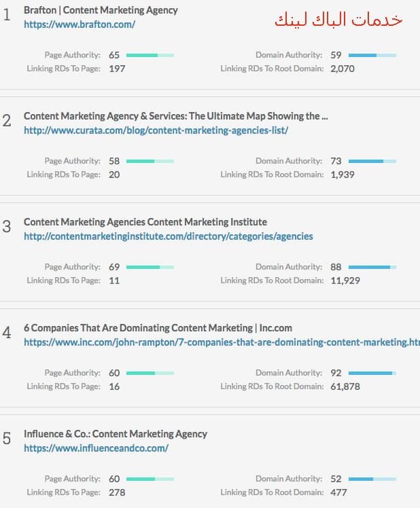The width and height of the screenshot is (420, 508).
Task: Click the Brafton Content Marketing Agency title
Action: click(x=101, y=10)
